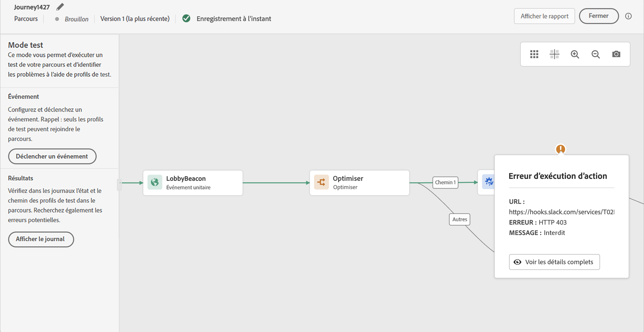Click the Déclencher un événement button
644x332 pixels.
click(x=52, y=156)
